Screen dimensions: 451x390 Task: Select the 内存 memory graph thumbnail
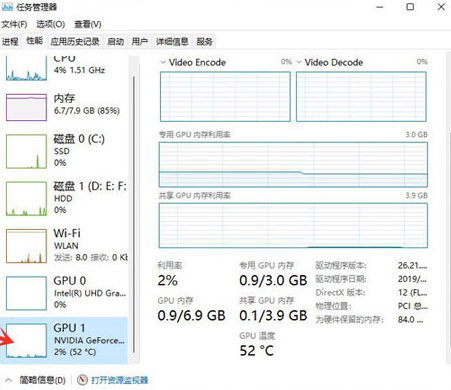pos(26,107)
